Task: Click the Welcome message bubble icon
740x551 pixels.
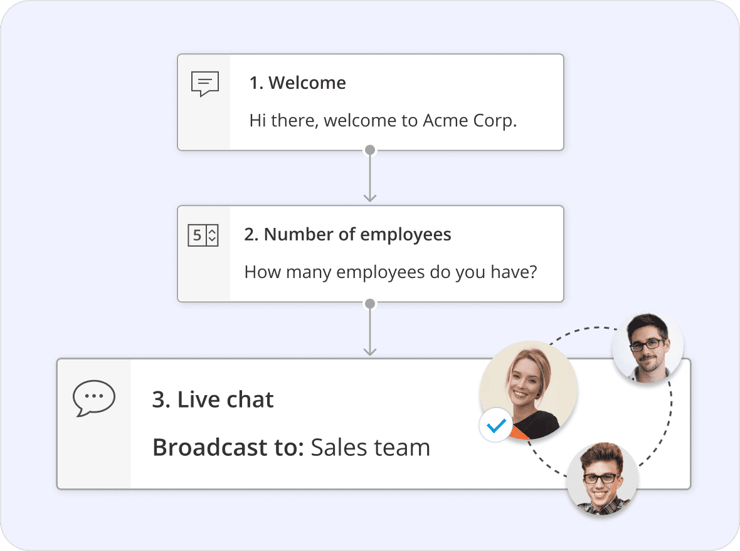Action: click(x=205, y=84)
